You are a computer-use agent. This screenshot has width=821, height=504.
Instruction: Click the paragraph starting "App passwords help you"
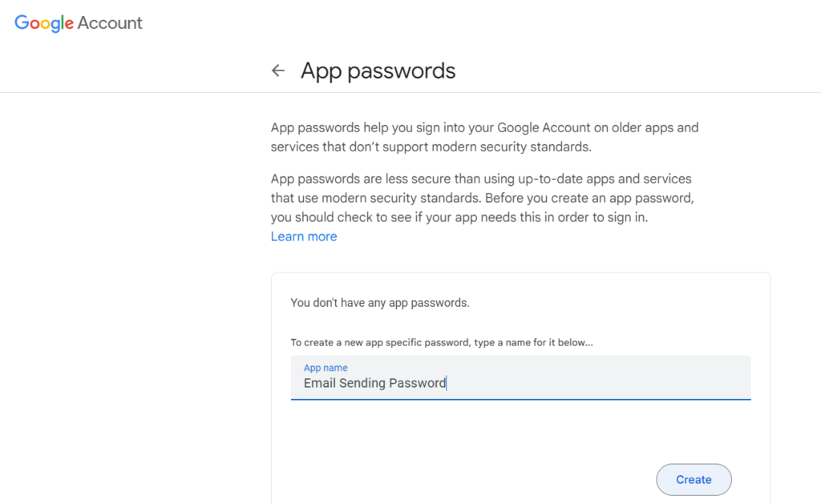[484, 137]
